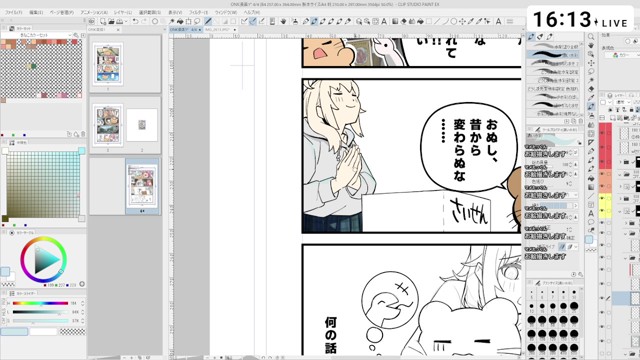Hide the topmost red-marked layer via eye
Viewport: 640px width, 360px height.
[x=602, y=133]
